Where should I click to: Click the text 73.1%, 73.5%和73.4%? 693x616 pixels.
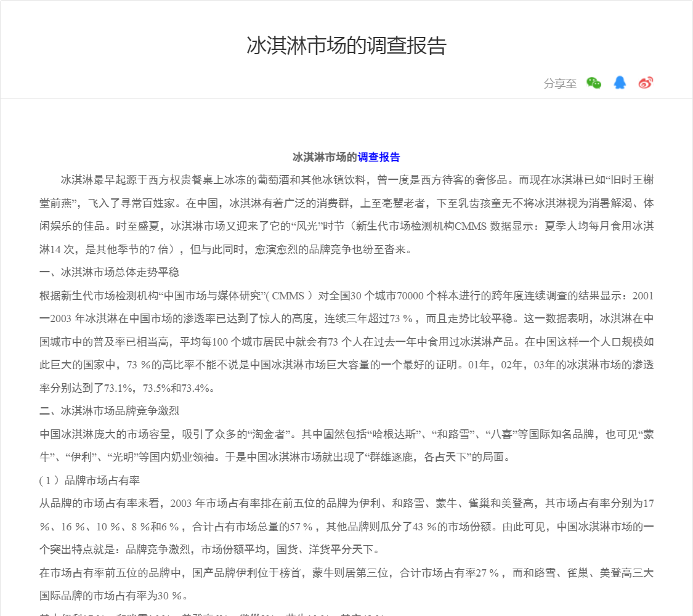pyautogui.click(x=160, y=388)
